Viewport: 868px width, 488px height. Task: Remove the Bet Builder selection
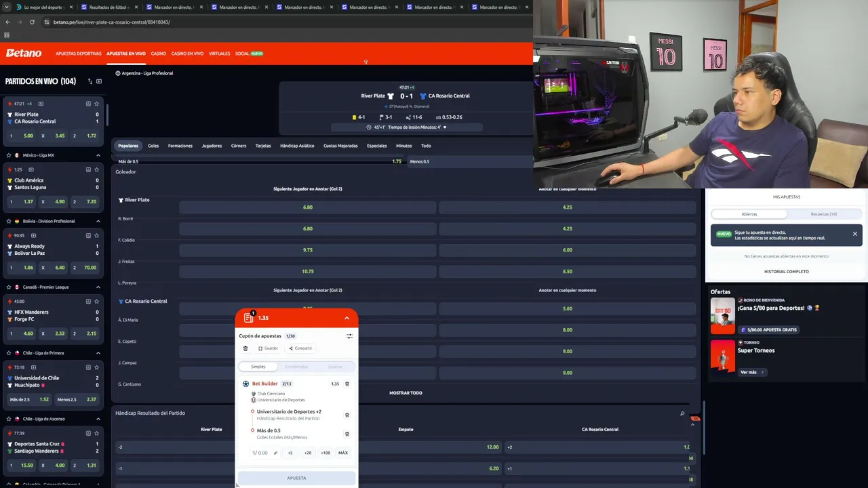[x=347, y=384]
